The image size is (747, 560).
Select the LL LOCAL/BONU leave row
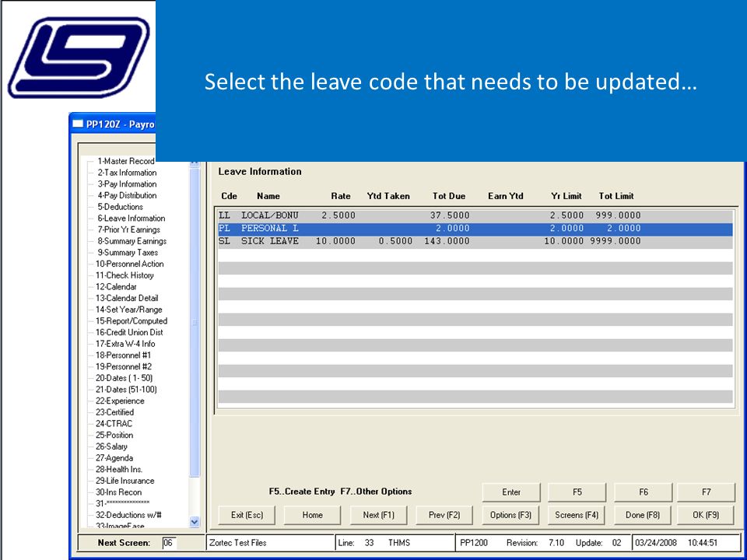pos(475,215)
